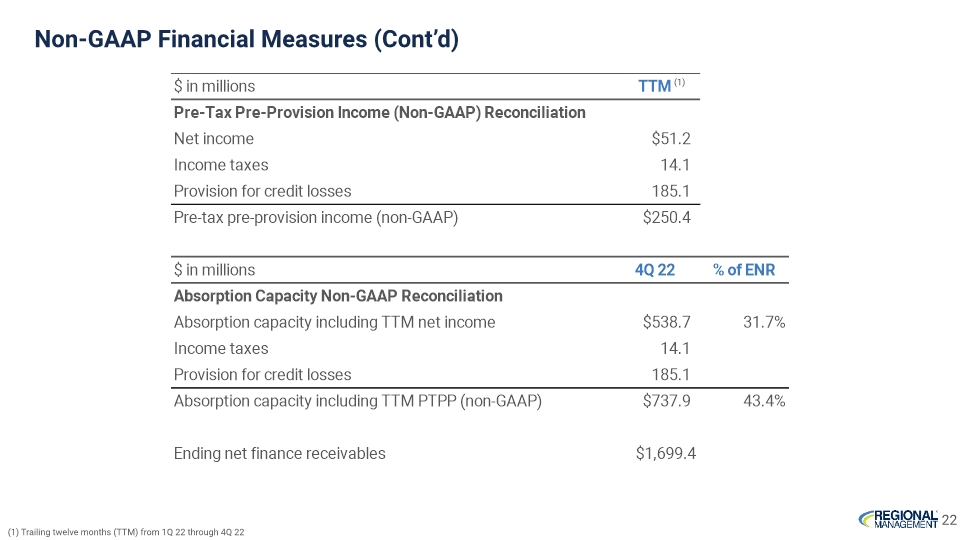Viewport: 960px width, 540px height.
Task: Select the first table's Provision for credit losses label
Action: pos(262,191)
